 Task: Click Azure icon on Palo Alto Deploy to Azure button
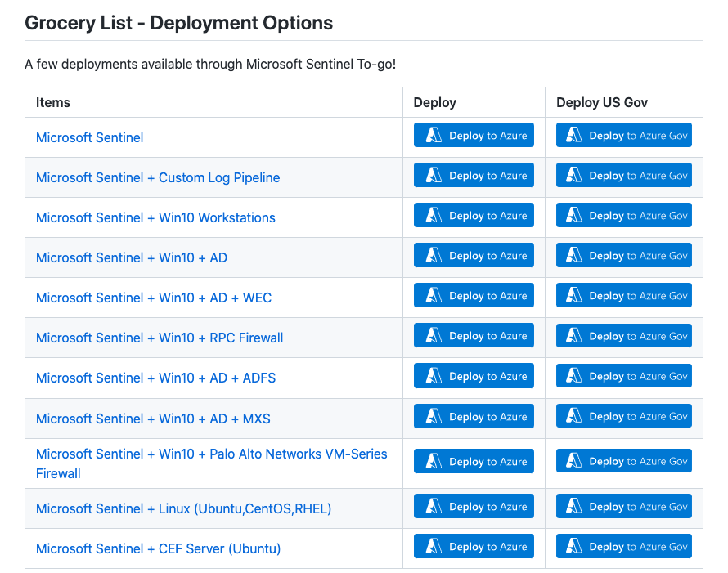(433, 462)
